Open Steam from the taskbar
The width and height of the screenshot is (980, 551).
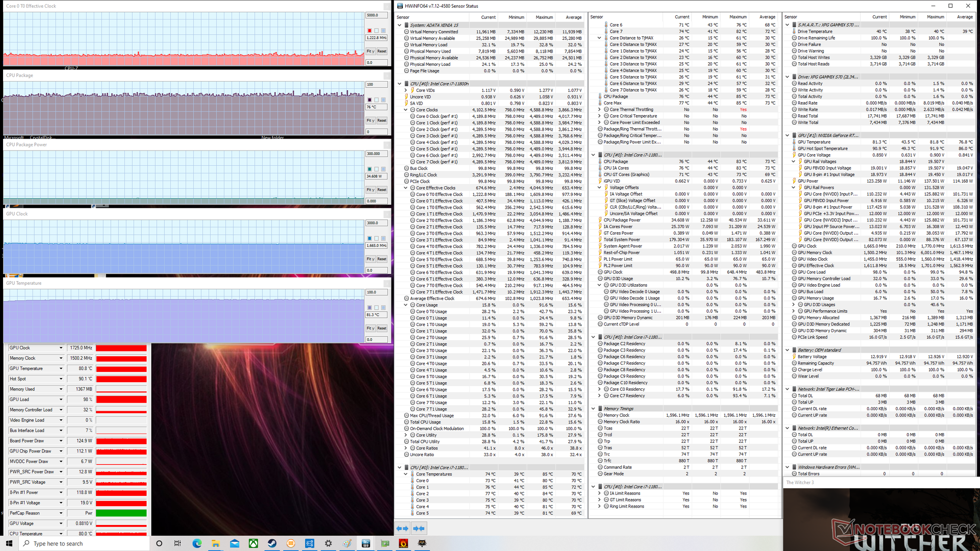pos(272,543)
